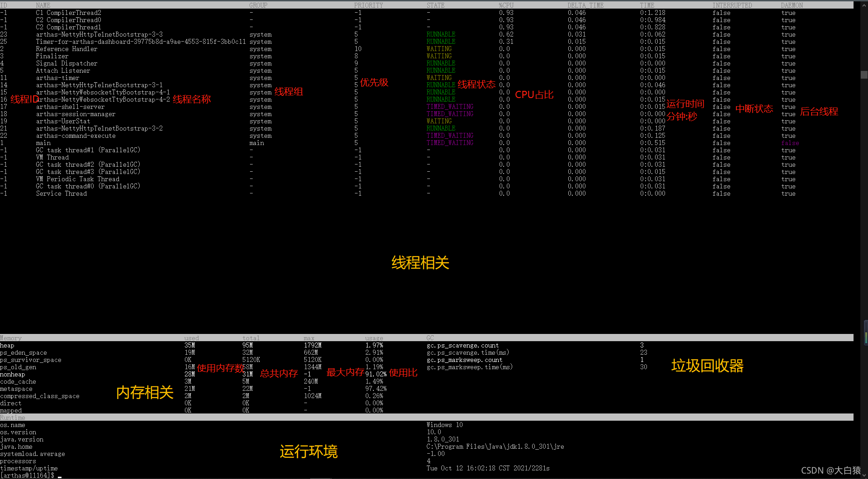Click the code_cache row label
Viewport: 868px width, 479px height.
pyautogui.click(x=18, y=381)
